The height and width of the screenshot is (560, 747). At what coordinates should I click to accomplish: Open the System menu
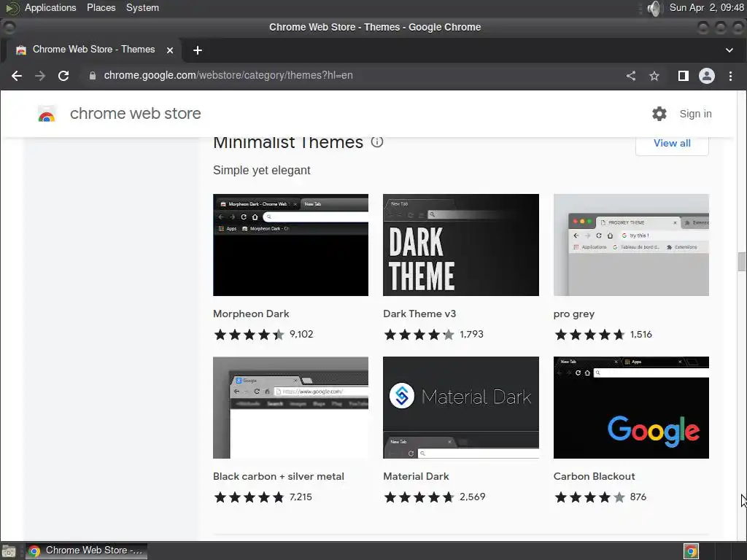142,7
